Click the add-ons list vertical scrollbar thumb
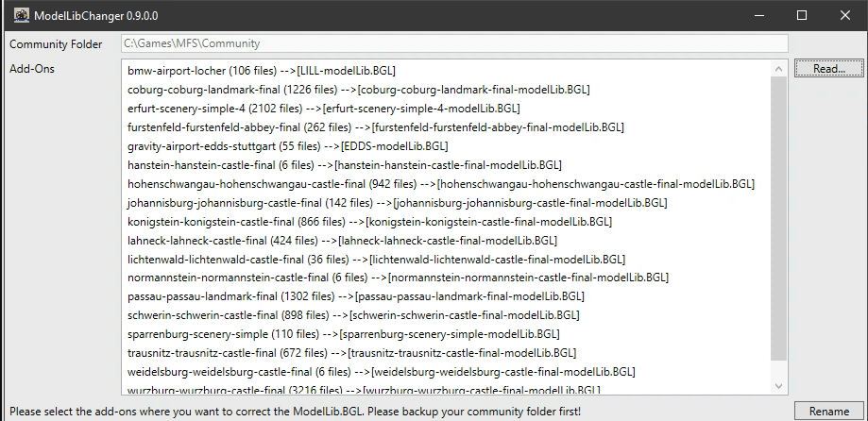This screenshot has height=421, width=868. click(779, 217)
